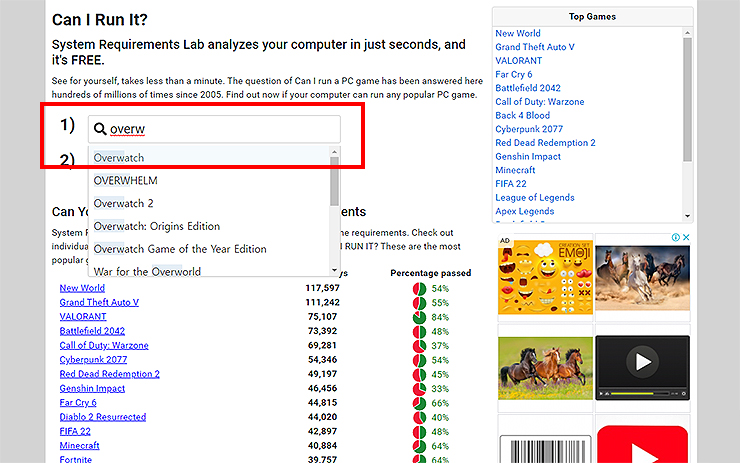Open 'Grand Theft Auto V' in Top Games sidebar
This screenshot has width=740, height=463.
535,47
